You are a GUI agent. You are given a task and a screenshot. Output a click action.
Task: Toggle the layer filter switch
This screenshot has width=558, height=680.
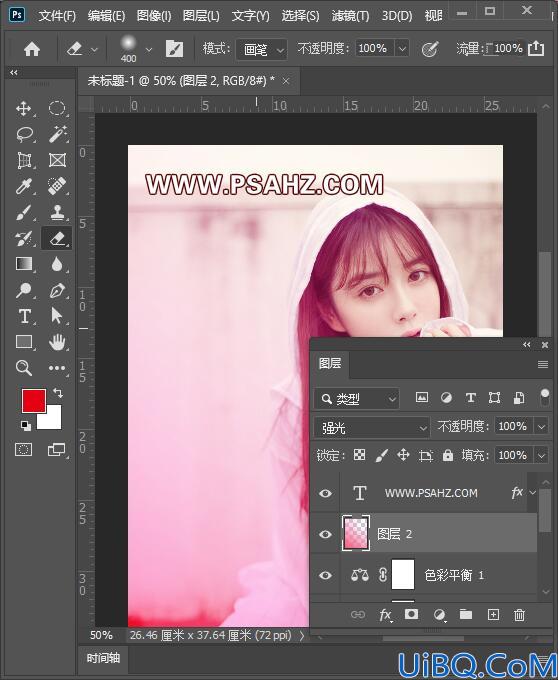(x=545, y=398)
